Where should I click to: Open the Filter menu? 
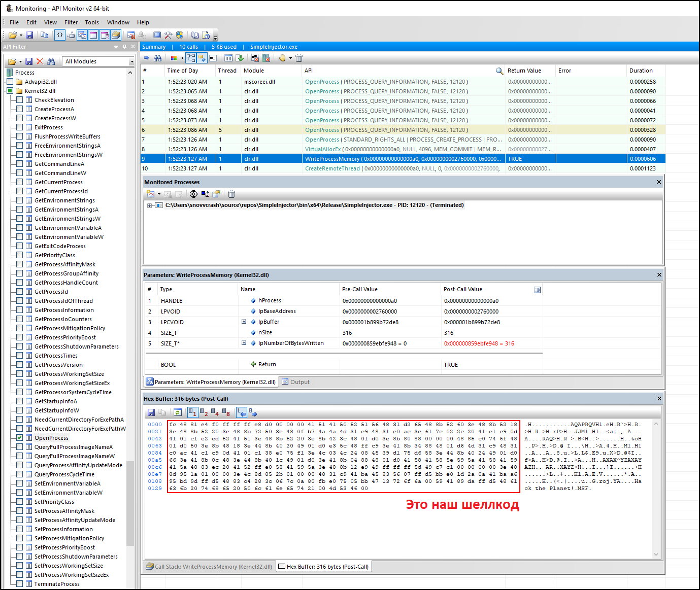(x=71, y=22)
